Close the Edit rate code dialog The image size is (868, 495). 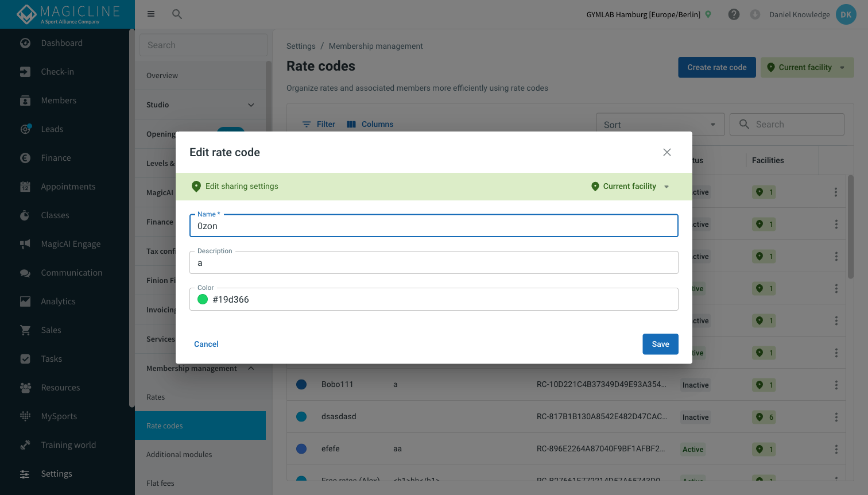[x=667, y=152]
